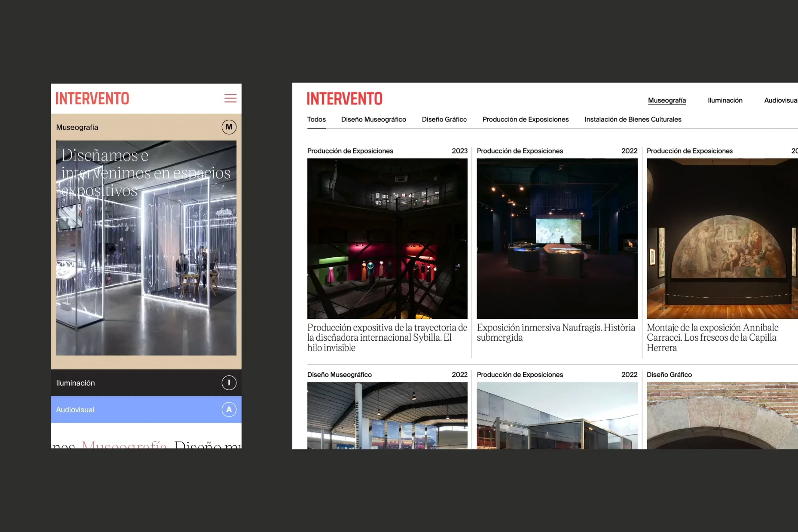Click the circled I Iluminación icon
This screenshot has height=532, width=798.
[229, 383]
